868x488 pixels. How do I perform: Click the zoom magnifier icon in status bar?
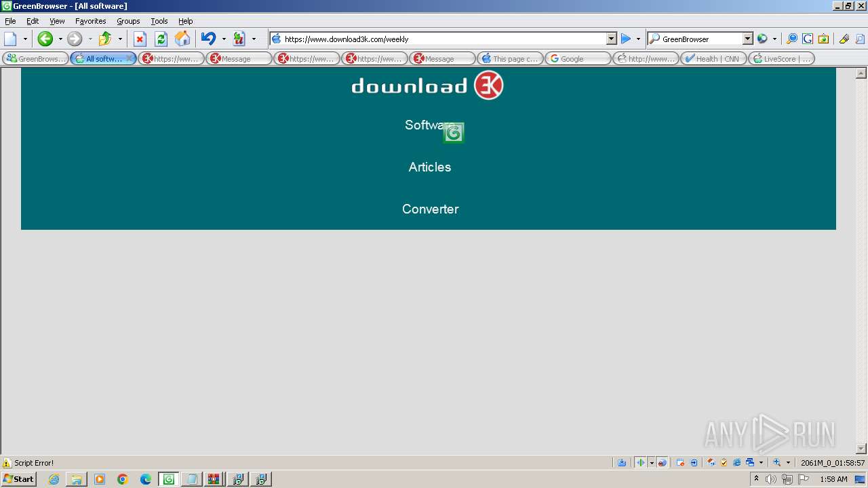(x=777, y=463)
